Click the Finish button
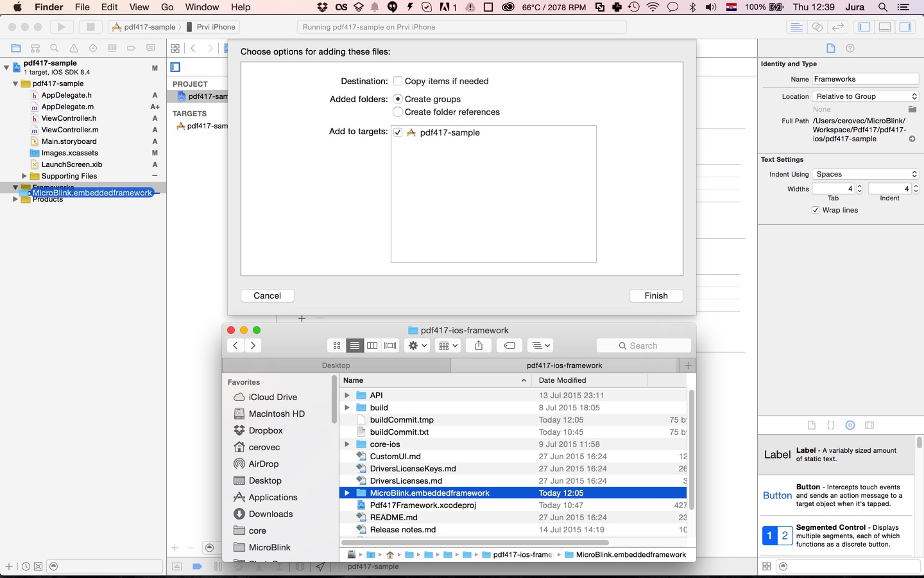The width and height of the screenshot is (924, 578). click(x=656, y=295)
